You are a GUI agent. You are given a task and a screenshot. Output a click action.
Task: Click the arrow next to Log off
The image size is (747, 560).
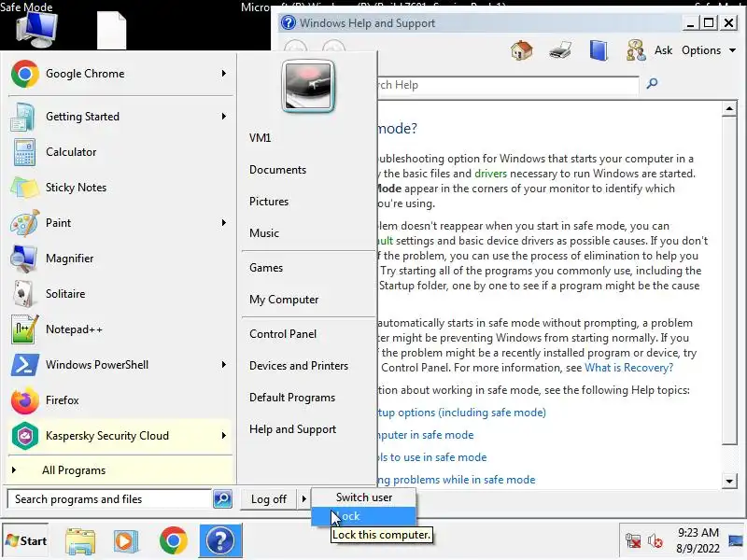(304, 499)
